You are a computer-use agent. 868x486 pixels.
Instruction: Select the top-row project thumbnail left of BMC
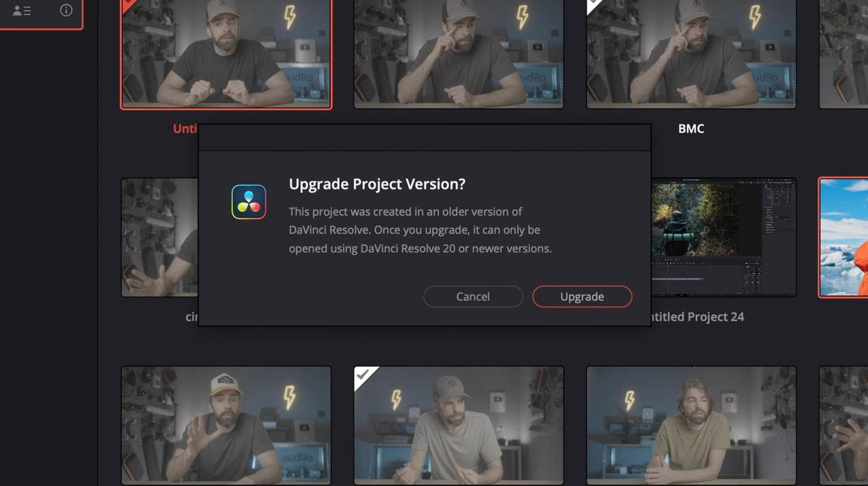click(x=458, y=54)
